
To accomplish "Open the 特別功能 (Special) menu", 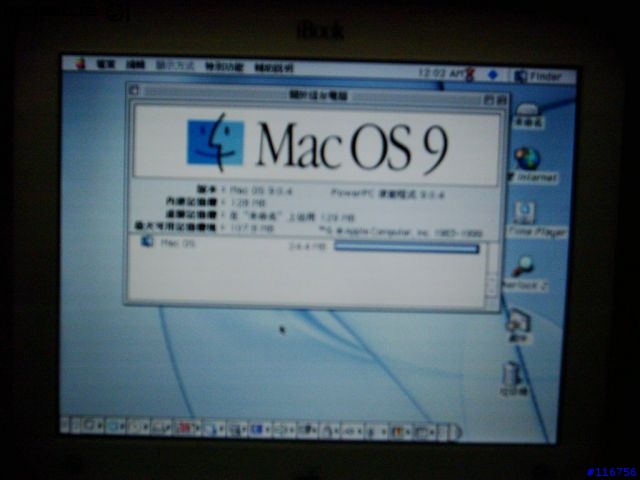I will click(224, 67).
